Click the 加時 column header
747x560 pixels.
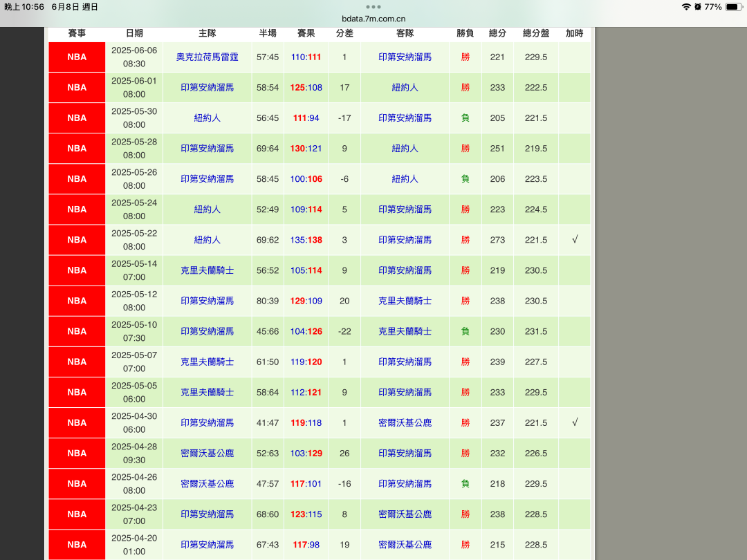tap(575, 33)
